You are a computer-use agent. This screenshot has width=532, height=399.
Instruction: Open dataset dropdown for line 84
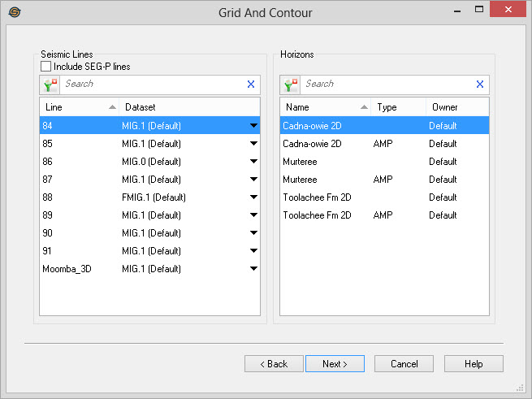[253, 126]
